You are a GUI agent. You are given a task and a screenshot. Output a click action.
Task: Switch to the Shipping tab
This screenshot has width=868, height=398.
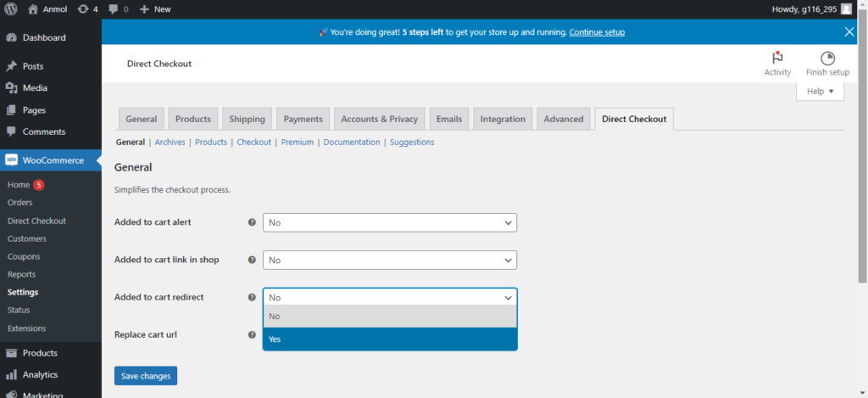click(x=247, y=119)
